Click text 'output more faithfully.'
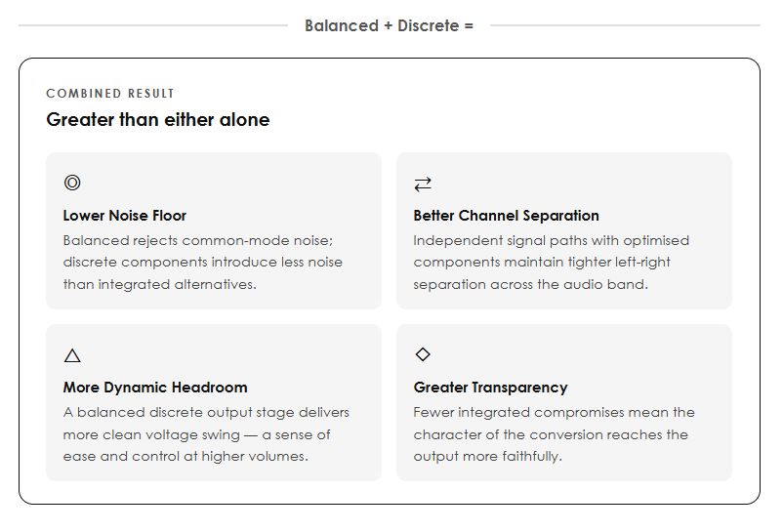Viewport: 783px width, 532px height. [487, 457]
